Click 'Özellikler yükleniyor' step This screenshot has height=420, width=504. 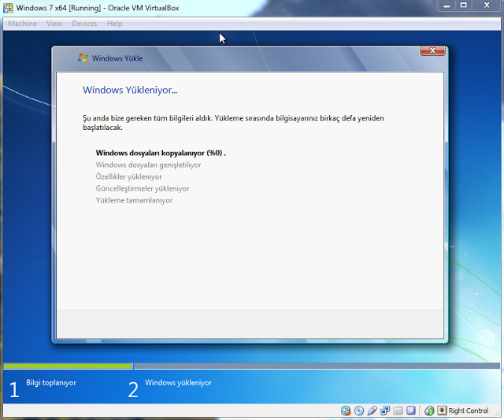click(x=128, y=177)
